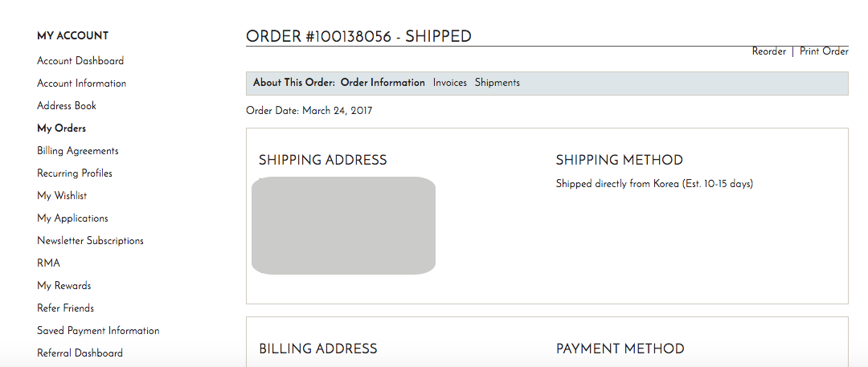Screen dimensions: 868x367
Task: Open Billing Agreements page
Action: pos(78,151)
